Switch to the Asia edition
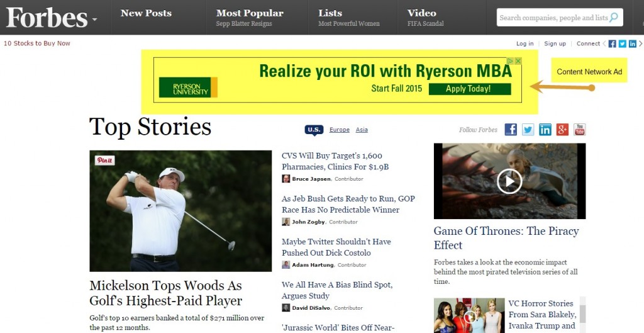Viewport: 644px width, 333px height. coord(362,130)
